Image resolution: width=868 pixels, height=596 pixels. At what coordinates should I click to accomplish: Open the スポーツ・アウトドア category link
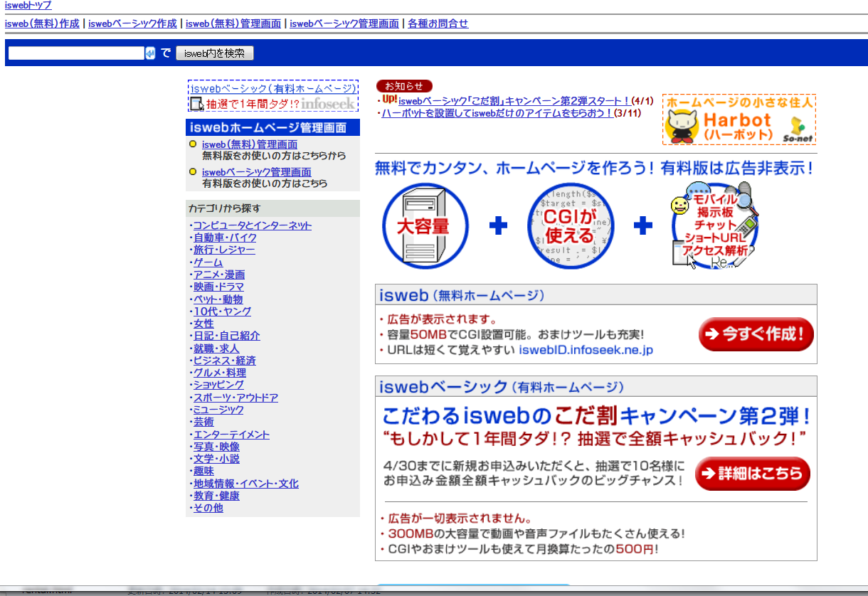(x=235, y=398)
